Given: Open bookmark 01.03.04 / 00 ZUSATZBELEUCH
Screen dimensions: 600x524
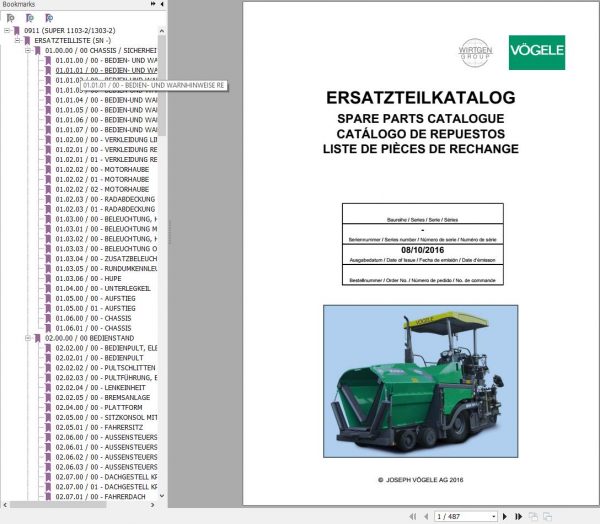Looking at the screenshot, I should coord(106,259).
